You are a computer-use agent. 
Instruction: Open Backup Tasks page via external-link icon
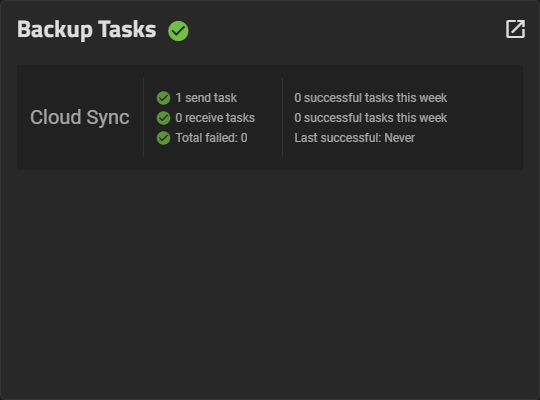515,29
